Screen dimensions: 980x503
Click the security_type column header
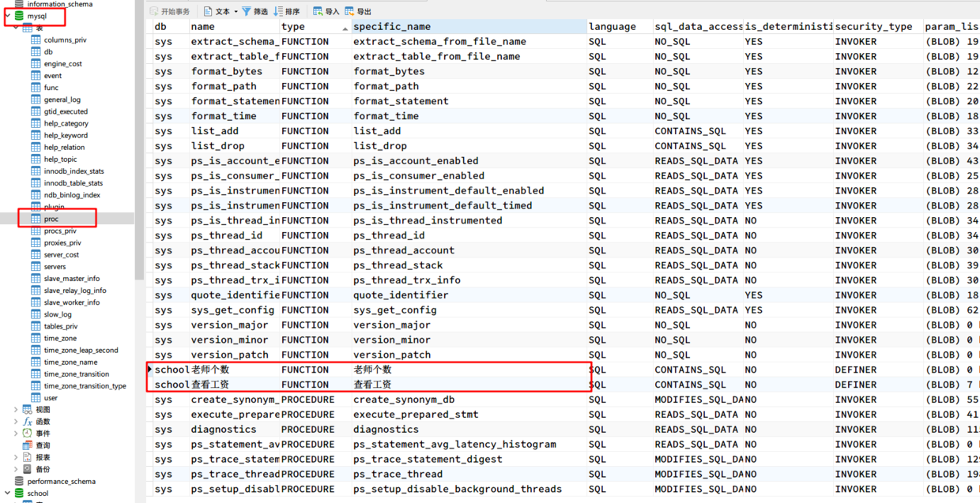point(878,27)
